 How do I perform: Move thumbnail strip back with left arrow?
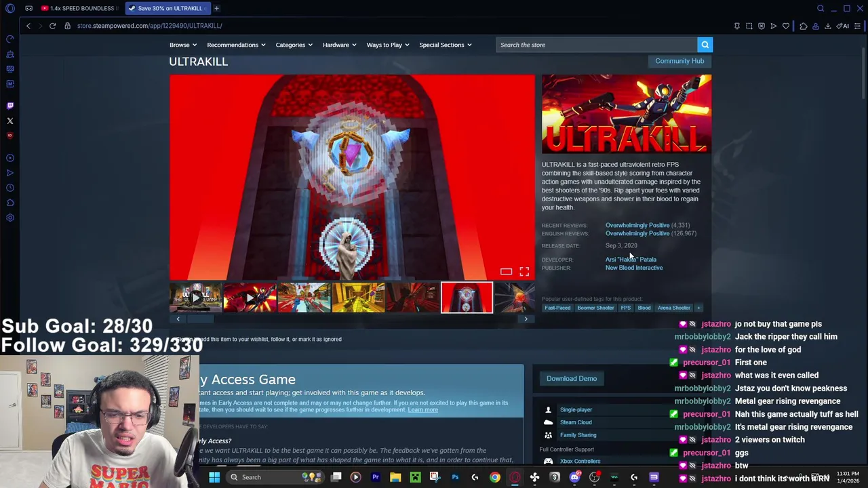pyautogui.click(x=178, y=319)
